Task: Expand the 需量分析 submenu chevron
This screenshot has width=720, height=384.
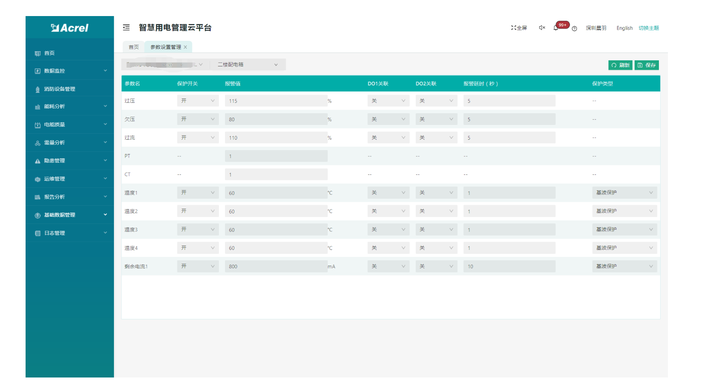Action: (105, 142)
